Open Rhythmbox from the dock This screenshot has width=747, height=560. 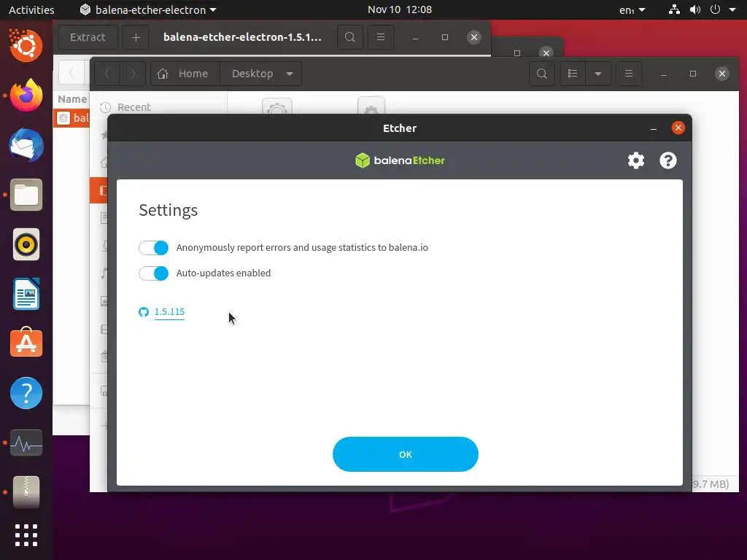[x=26, y=245]
